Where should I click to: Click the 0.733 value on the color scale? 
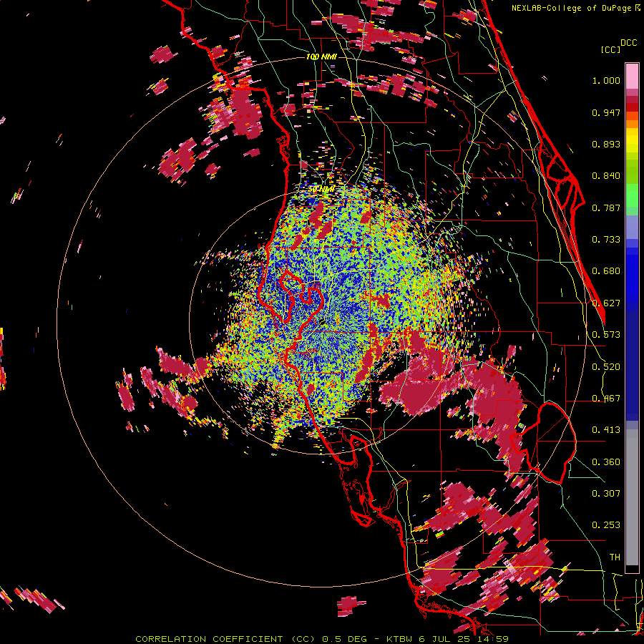[606, 240]
